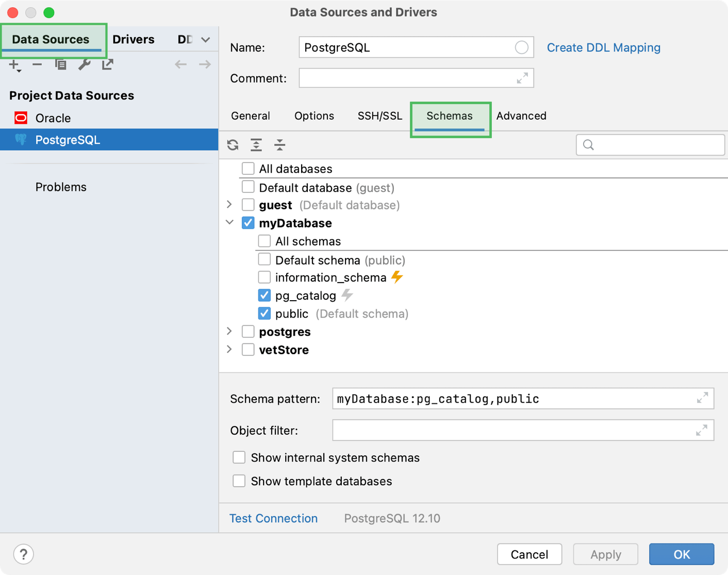
Task: Uncheck the pg_catalog checkbox
Action: (x=264, y=295)
